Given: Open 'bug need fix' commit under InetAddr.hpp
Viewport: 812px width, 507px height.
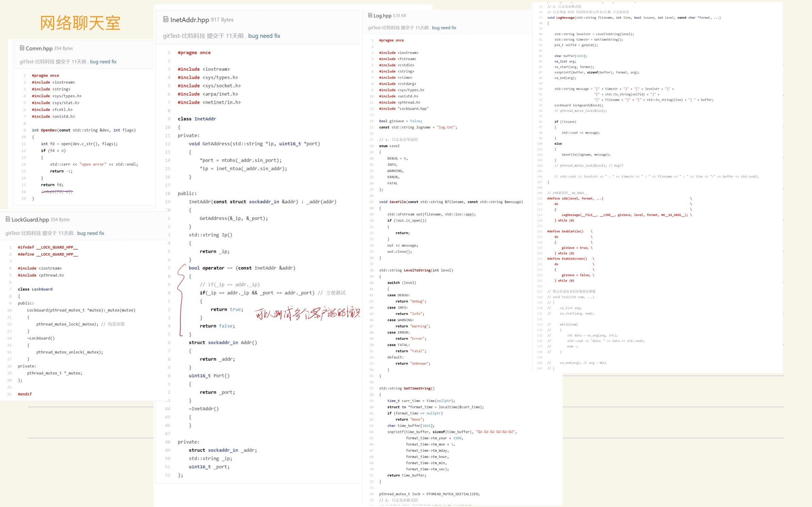Looking at the screenshot, I should coord(264,36).
